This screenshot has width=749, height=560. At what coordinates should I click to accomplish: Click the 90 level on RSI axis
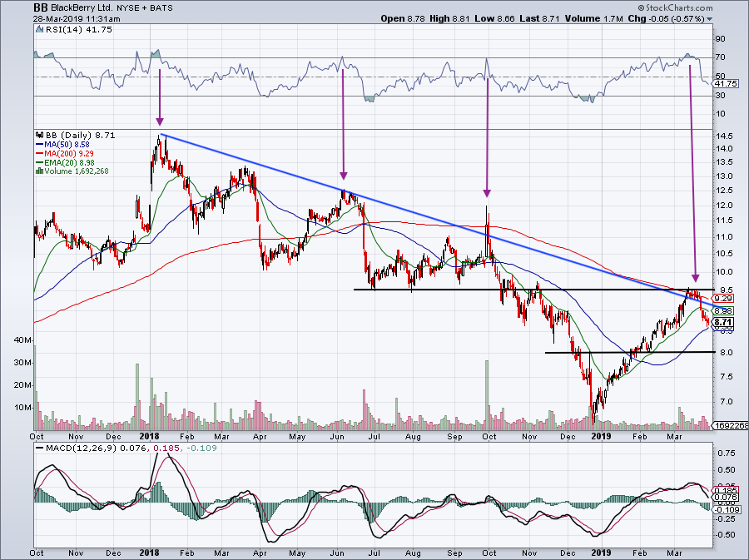(721, 38)
